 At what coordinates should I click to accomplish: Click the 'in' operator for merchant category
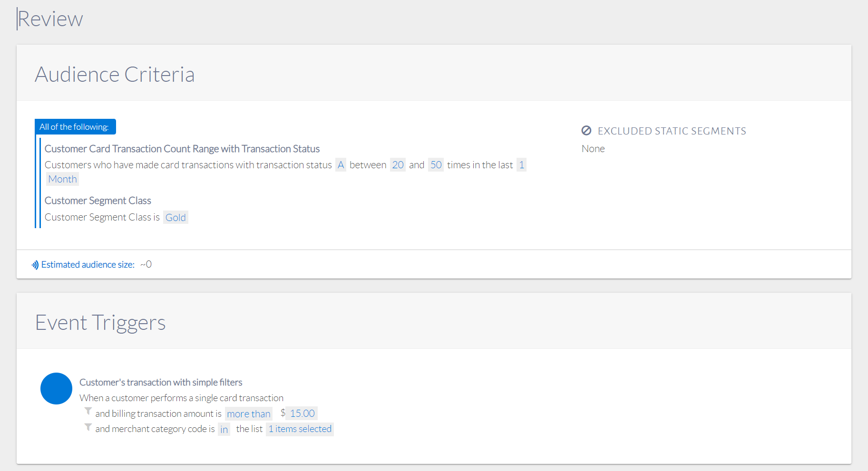coord(224,430)
